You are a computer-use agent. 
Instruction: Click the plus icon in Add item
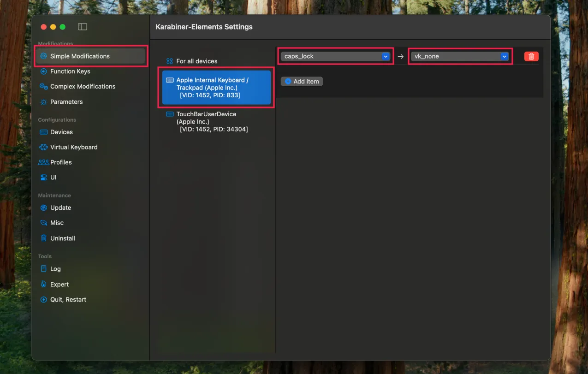pyautogui.click(x=288, y=81)
